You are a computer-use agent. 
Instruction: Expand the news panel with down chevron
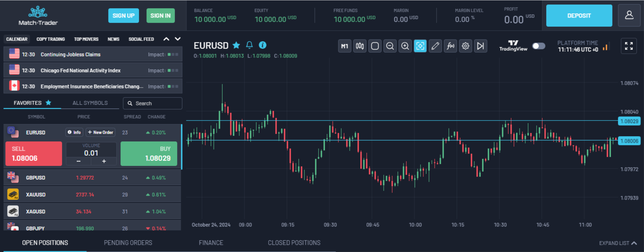coord(178,39)
